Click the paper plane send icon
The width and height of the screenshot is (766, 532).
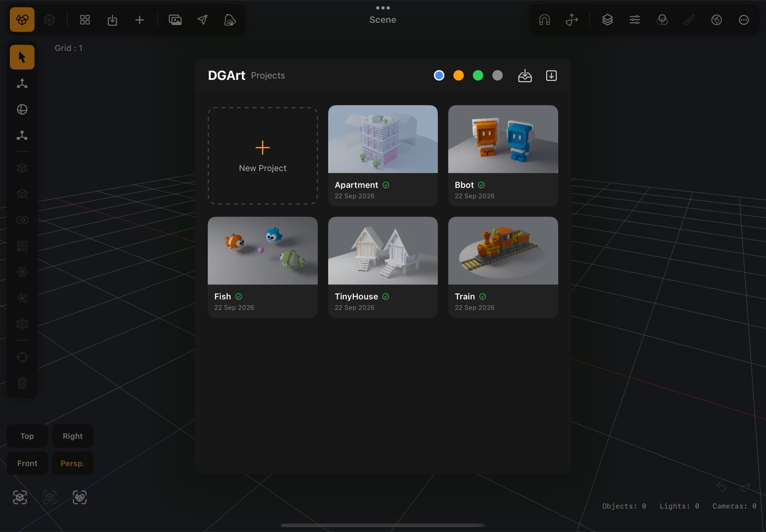pyautogui.click(x=202, y=20)
